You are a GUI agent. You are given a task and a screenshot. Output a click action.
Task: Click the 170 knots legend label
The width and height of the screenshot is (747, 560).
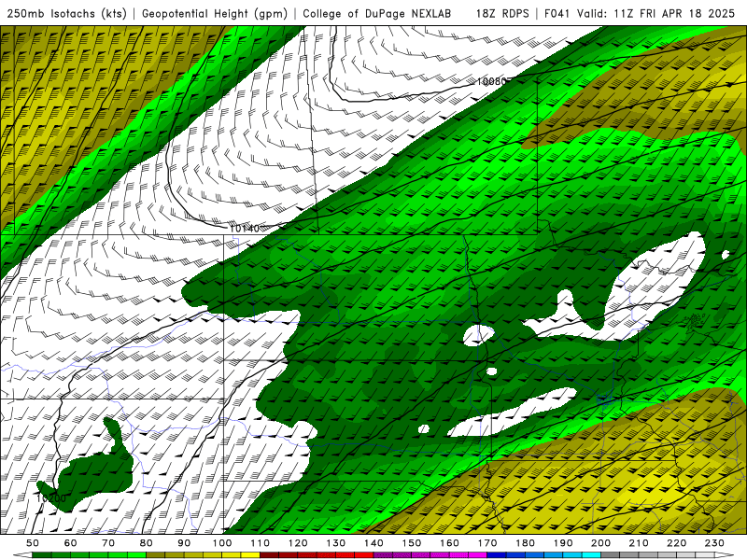(487, 543)
